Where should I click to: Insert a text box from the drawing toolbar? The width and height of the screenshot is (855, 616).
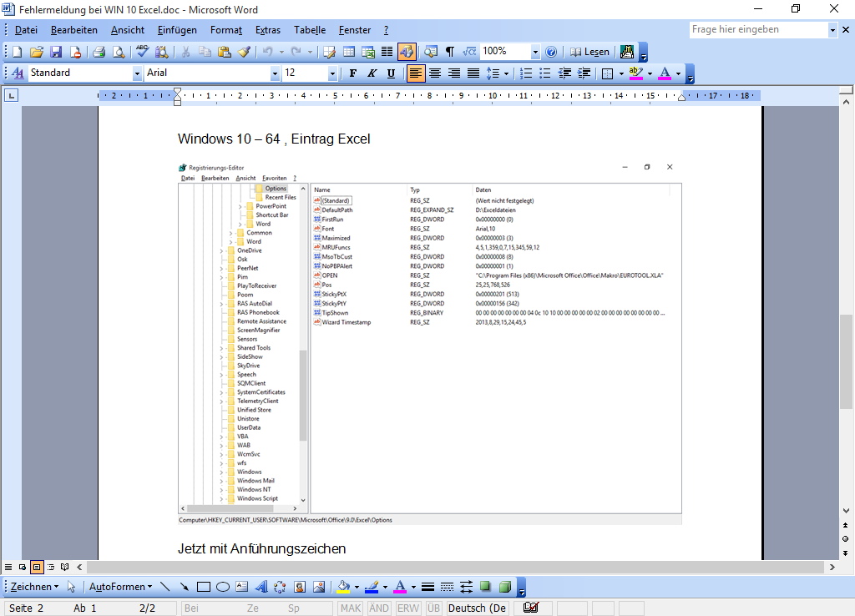click(241, 587)
